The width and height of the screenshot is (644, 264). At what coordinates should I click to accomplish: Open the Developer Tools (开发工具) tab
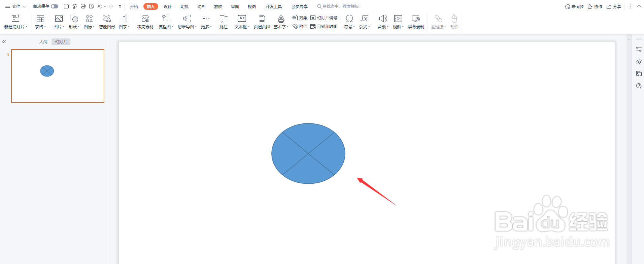tap(273, 6)
